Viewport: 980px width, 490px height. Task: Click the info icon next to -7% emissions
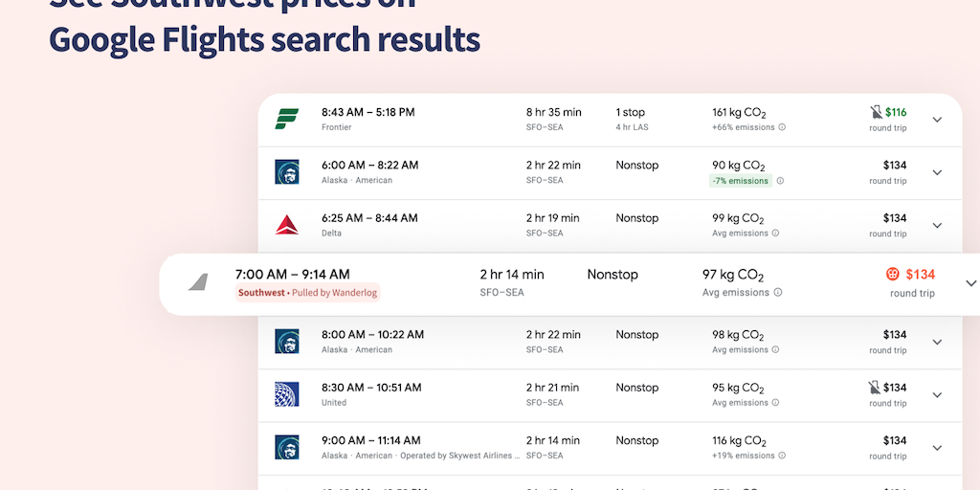pos(780,181)
